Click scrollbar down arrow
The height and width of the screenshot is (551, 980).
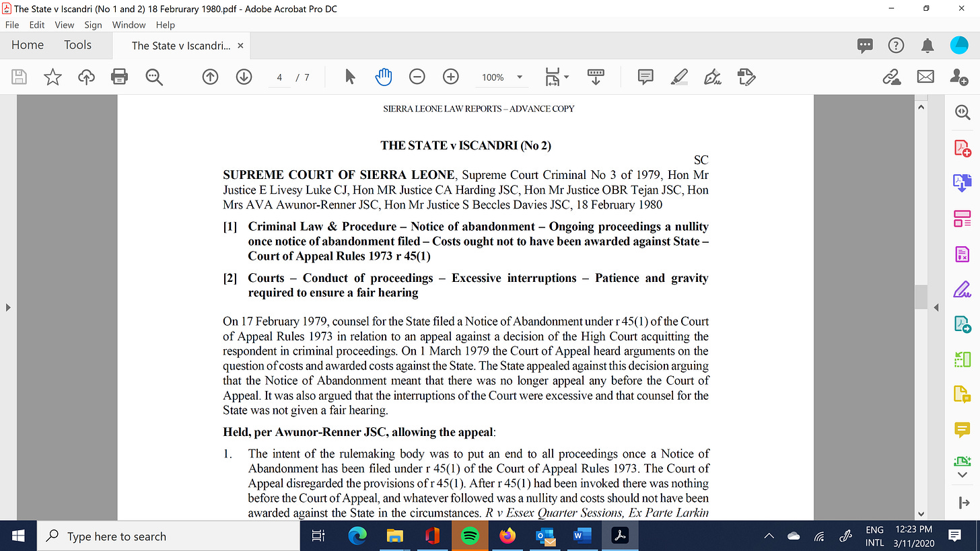(x=921, y=514)
